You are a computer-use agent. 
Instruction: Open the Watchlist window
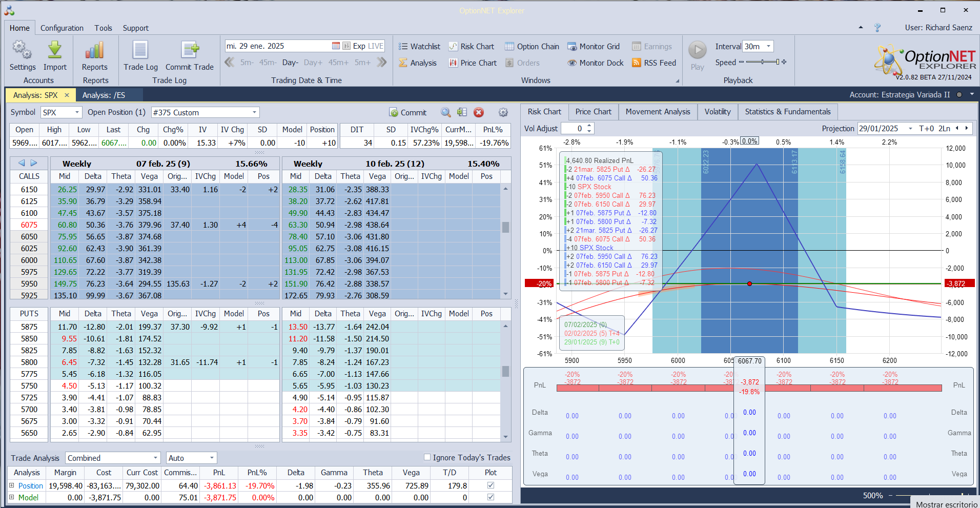click(x=420, y=47)
